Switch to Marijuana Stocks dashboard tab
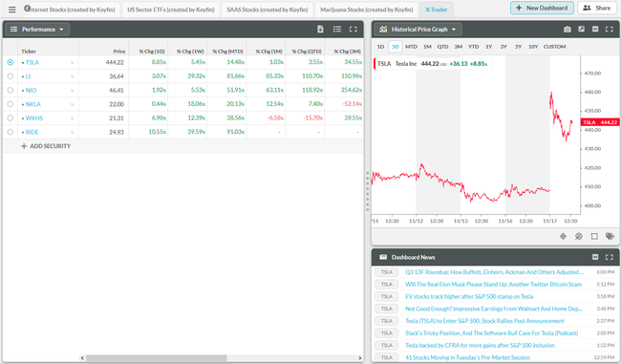 tap(366, 10)
